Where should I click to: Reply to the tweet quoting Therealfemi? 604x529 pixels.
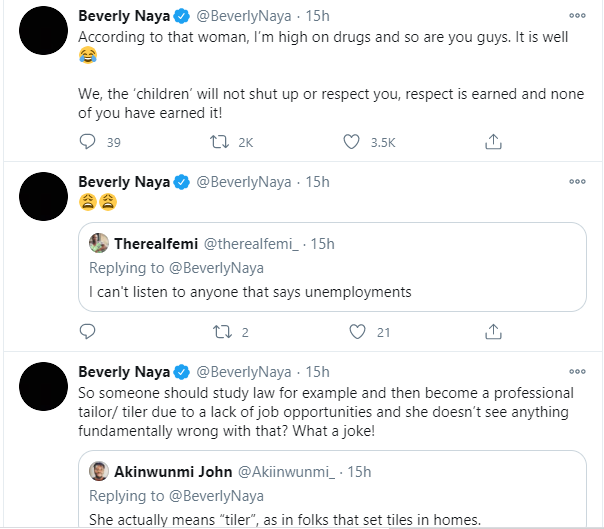(x=87, y=331)
